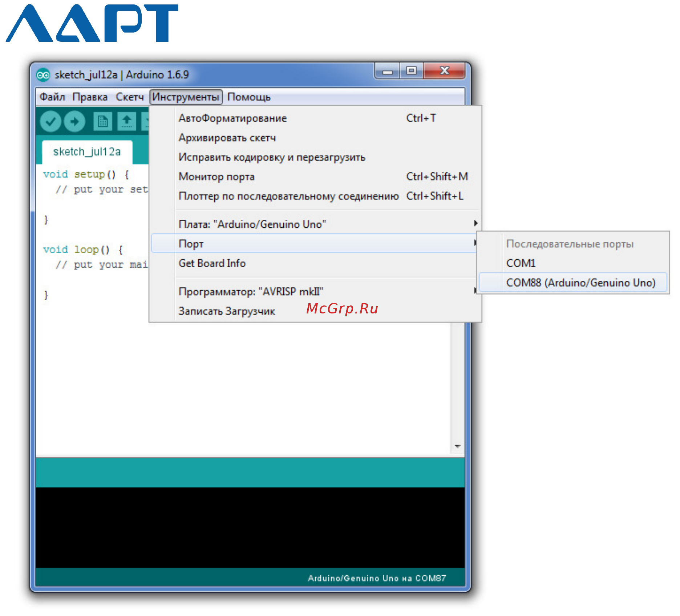Select COM88 (Arduino/Genuino Uno) port
Viewport: 680px width, 616px height.
click(573, 283)
